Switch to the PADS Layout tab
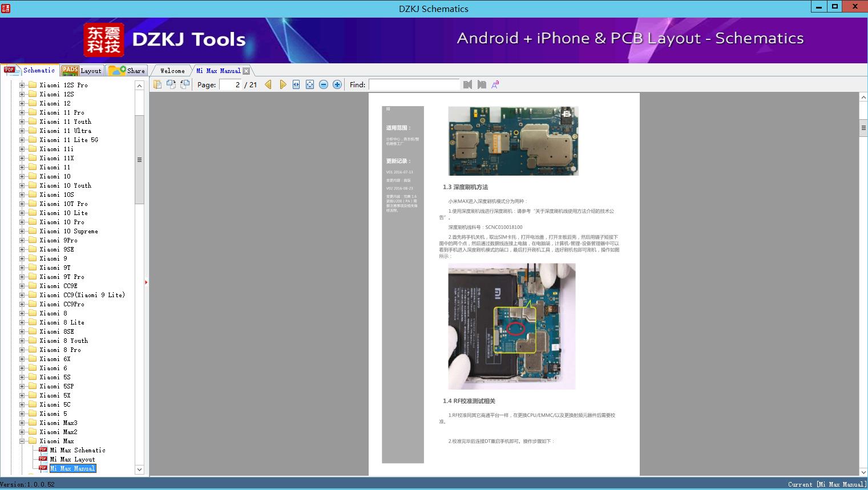The height and width of the screenshot is (490, 868). [82, 71]
